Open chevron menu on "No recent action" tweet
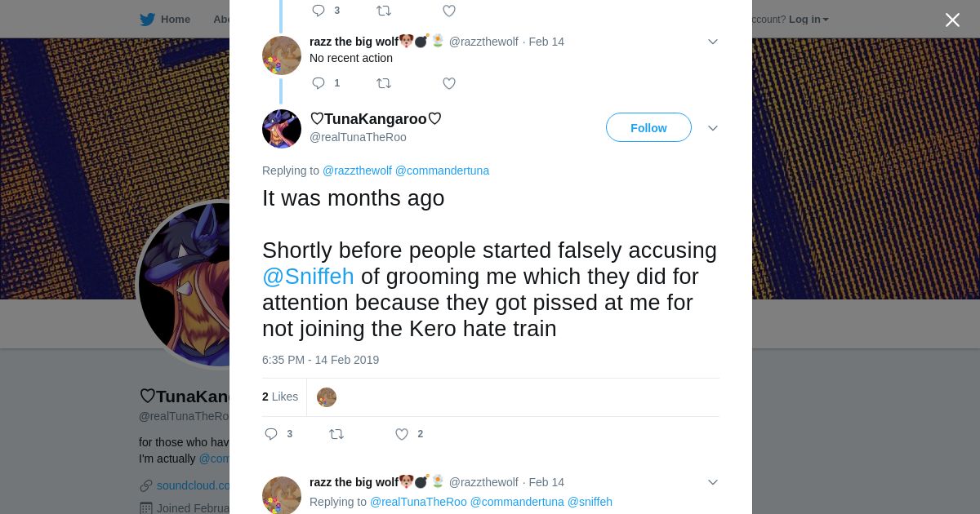980x514 pixels. pyautogui.click(x=713, y=42)
